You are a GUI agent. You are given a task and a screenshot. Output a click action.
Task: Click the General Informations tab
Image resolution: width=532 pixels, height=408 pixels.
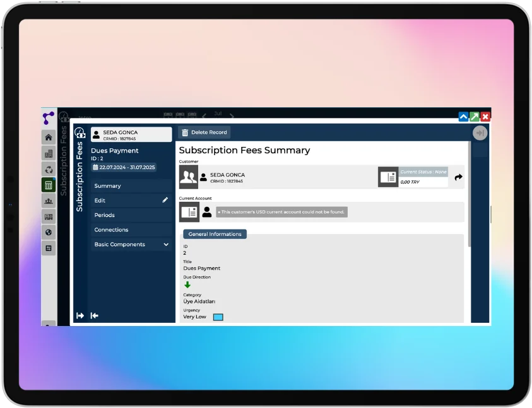click(215, 234)
